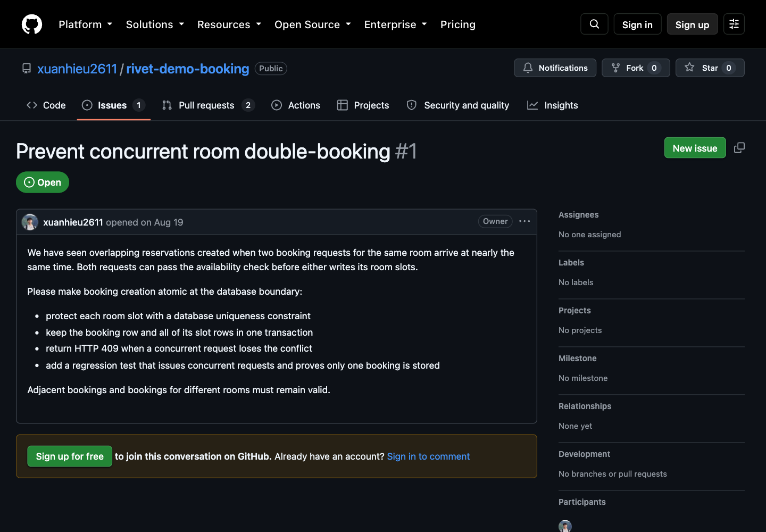The height and width of the screenshot is (532, 766).
Task: Open the three-dot comment actions menu
Action: click(x=524, y=221)
